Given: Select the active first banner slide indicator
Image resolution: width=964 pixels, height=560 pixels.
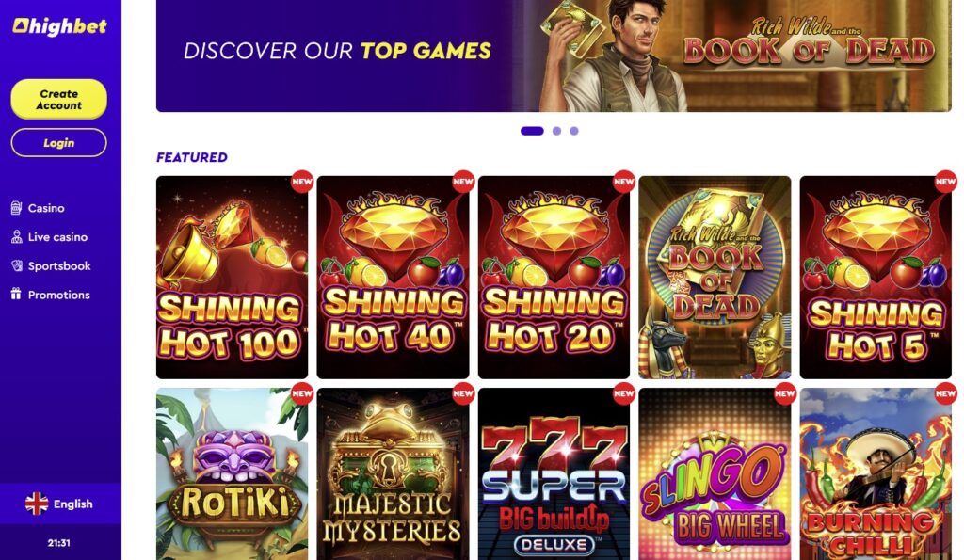Looking at the screenshot, I should (533, 131).
